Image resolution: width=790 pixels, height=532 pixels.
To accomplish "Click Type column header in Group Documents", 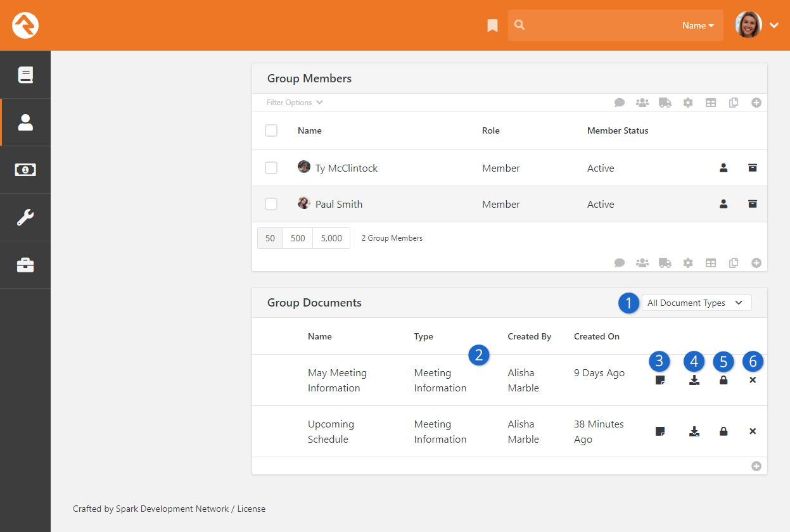I will pyautogui.click(x=424, y=336).
